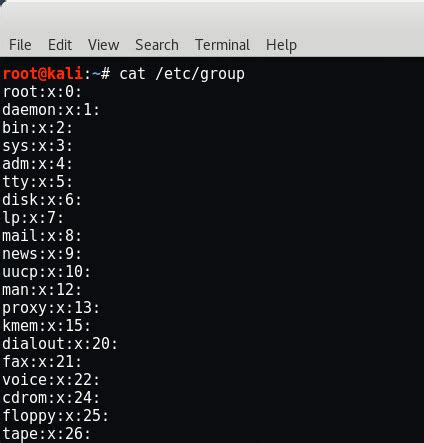This screenshot has height=443, width=424.
Task: Open the Edit menu
Action: pyautogui.click(x=60, y=45)
